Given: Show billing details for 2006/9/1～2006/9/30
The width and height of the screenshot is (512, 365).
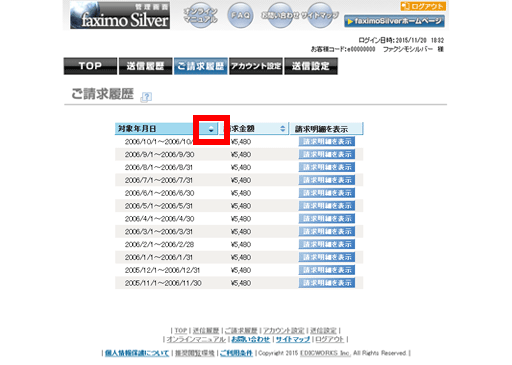Looking at the screenshot, I should (327, 154).
